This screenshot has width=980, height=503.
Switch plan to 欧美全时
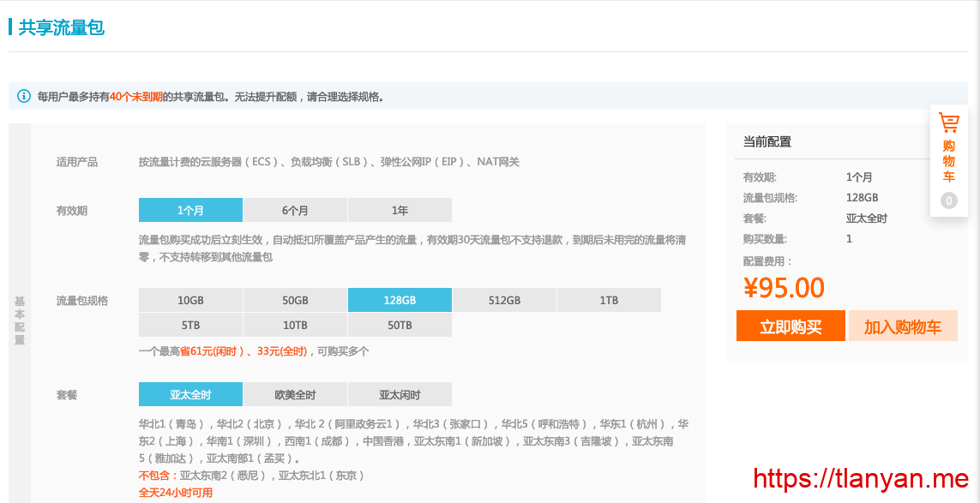(295, 394)
